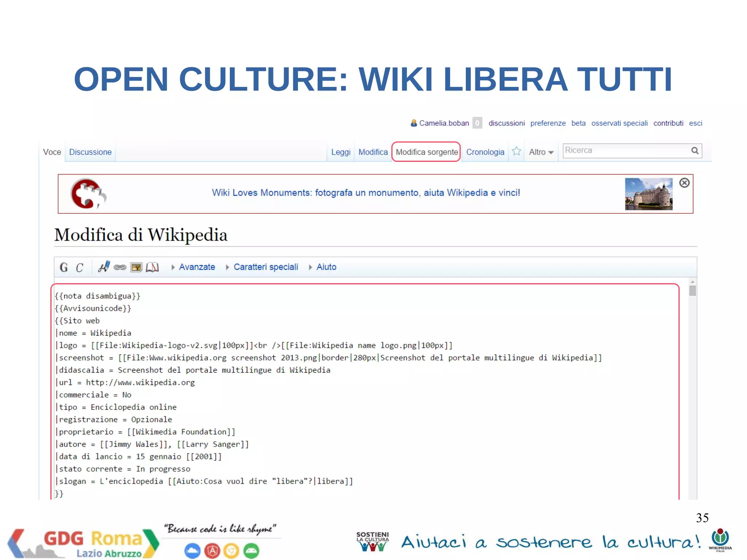
Task: Click the line "|commerciale = No"
Action: 93,395
